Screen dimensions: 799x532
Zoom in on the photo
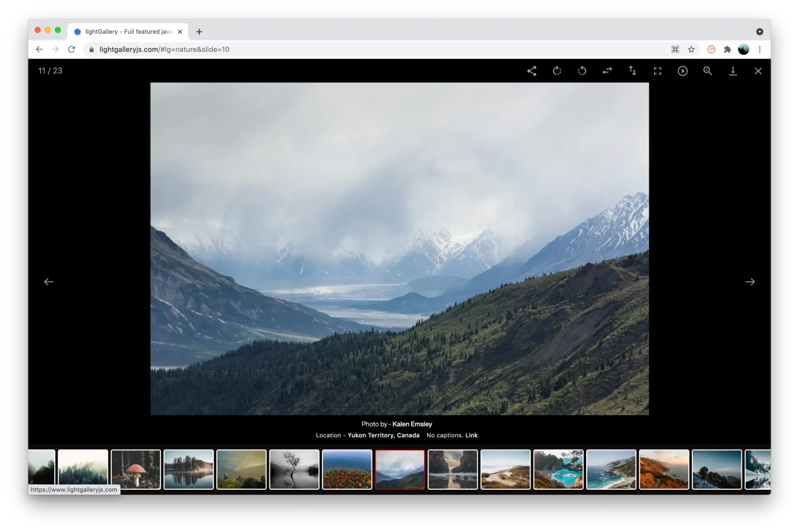tap(708, 71)
